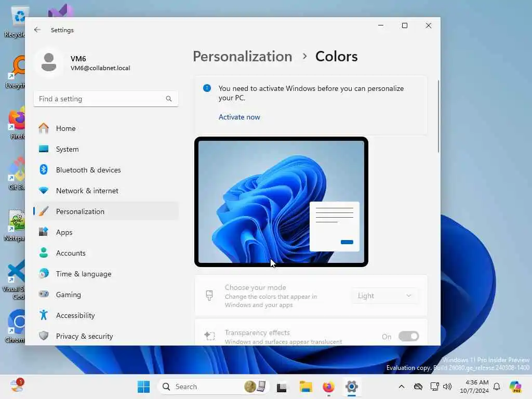Select the Git Bash desktop shortcut
The image size is (532, 399).
point(16,174)
